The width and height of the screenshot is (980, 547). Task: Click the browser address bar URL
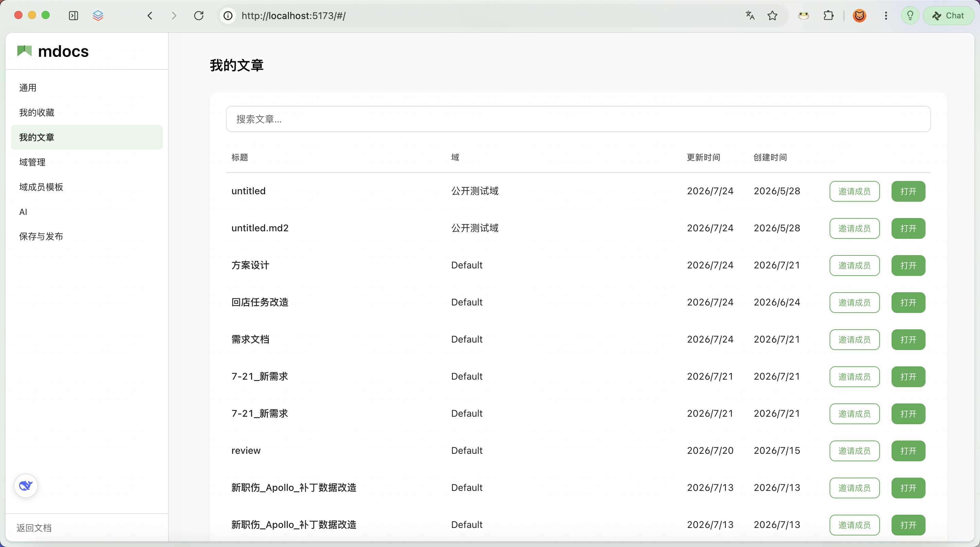click(293, 16)
